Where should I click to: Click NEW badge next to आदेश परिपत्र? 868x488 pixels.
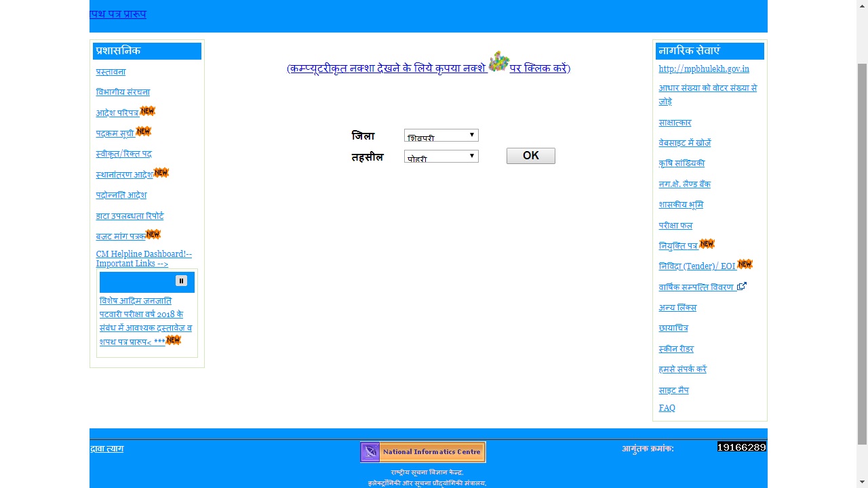147,111
